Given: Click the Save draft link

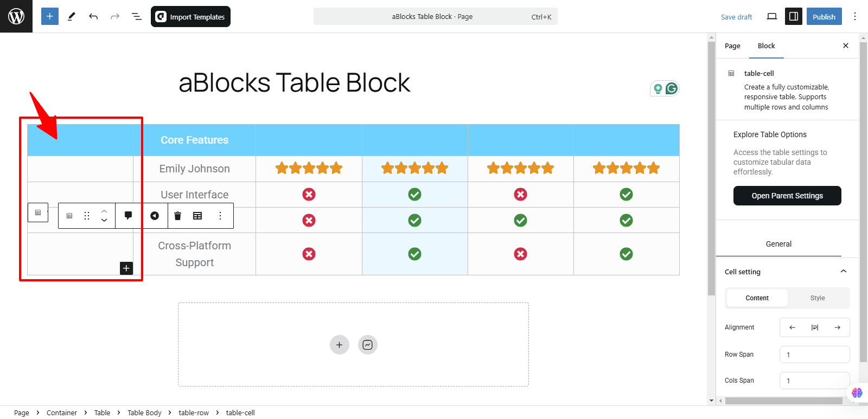Looking at the screenshot, I should [x=736, y=17].
